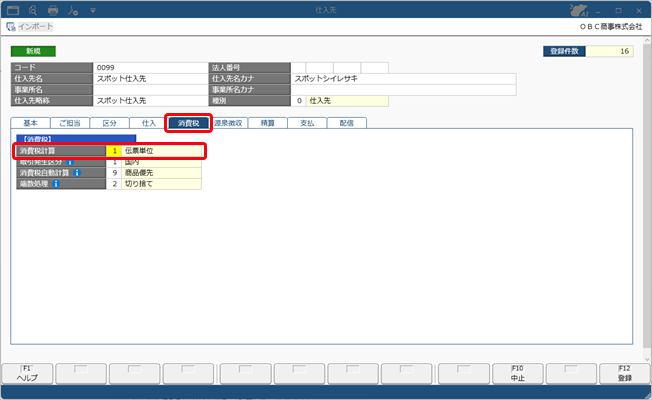Switch to the 配信 tab
Viewport: 652px width, 400px height.
click(346, 123)
